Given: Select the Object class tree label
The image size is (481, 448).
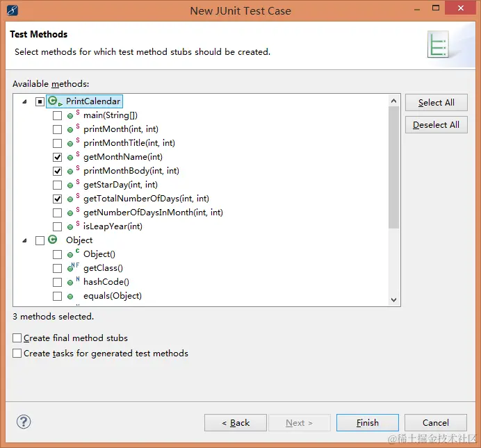Looking at the screenshot, I should pos(79,240).
